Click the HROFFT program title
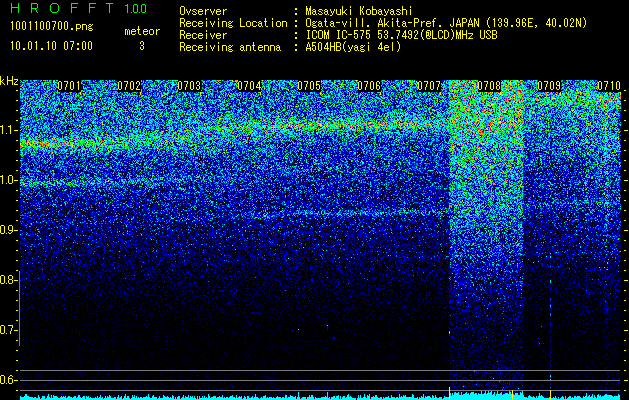Viewport: 629px width, 400px height. point(62,8)
